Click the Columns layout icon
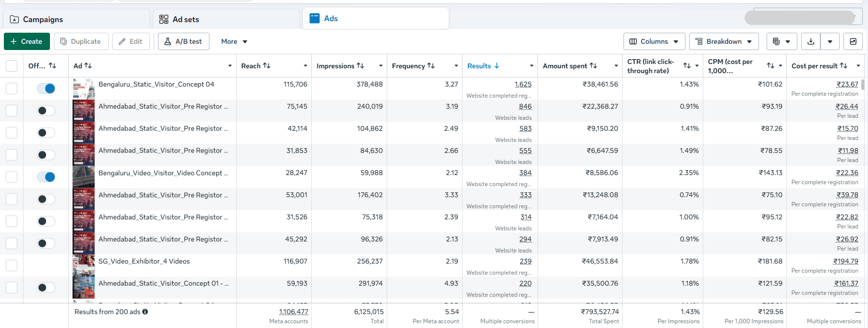 pyautogui.click(x=633, y=41)
